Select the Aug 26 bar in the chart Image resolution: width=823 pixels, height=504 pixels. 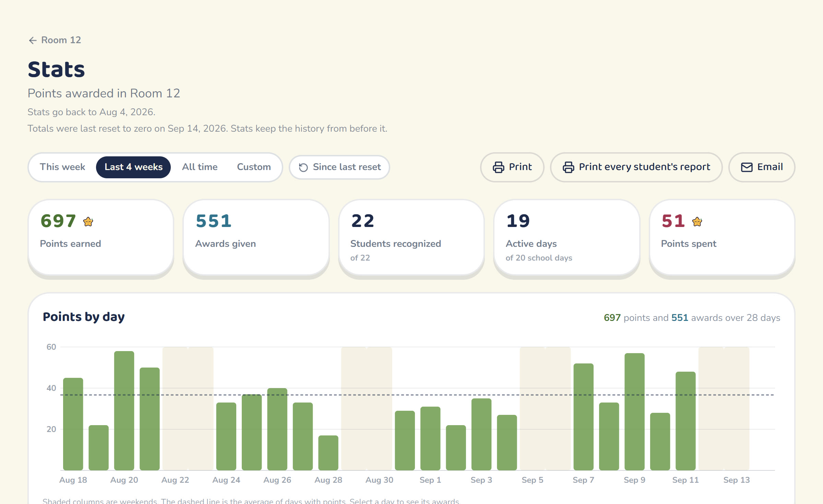(277, 429)
